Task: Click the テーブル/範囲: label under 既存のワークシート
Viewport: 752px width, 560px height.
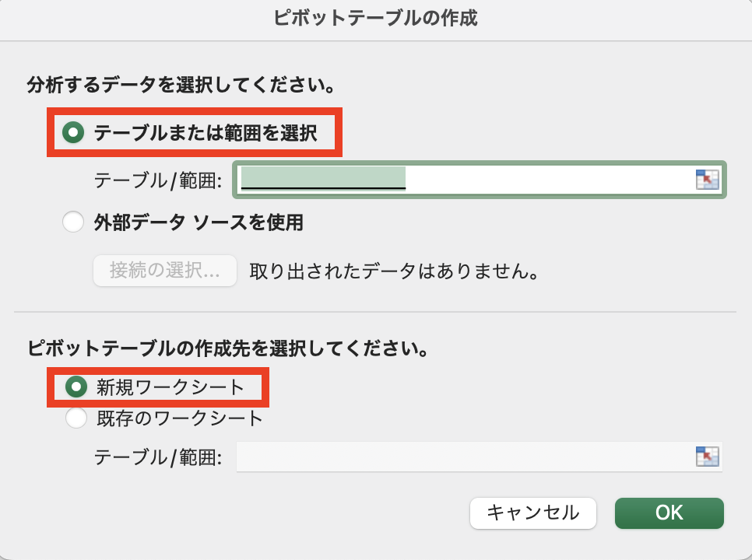Action: pyautogui.click(x=158, y=457)
